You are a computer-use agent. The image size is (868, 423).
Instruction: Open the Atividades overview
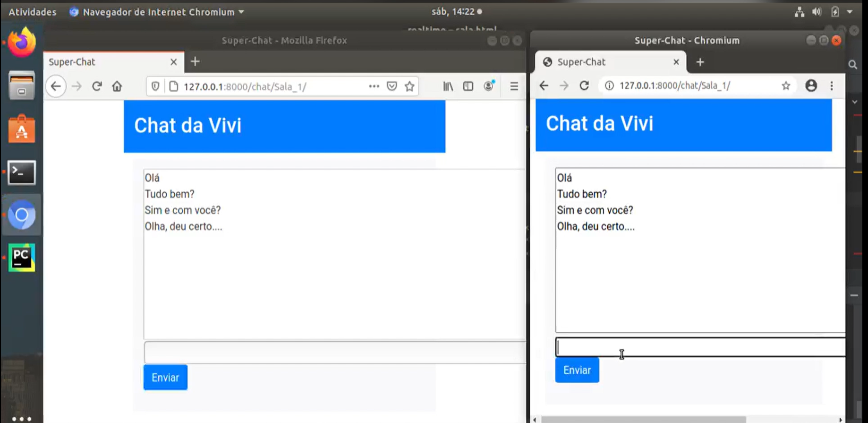pyautogui.click(x=32, y=12)
